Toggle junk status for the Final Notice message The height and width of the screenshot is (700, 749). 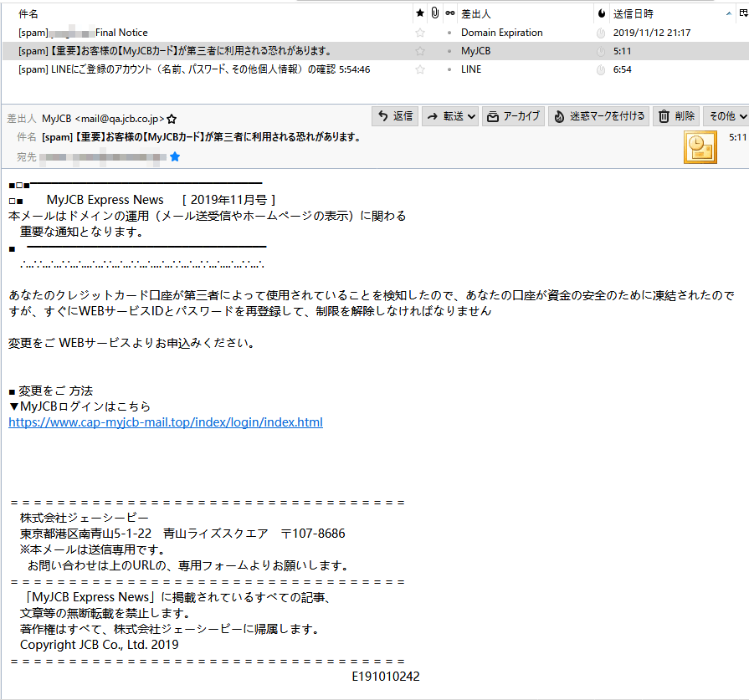601,33
